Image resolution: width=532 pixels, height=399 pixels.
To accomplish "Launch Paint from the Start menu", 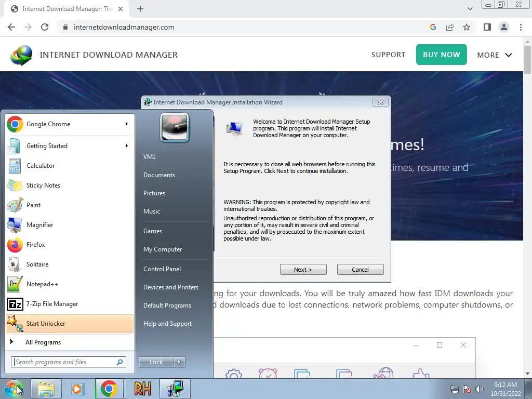I will coord(70,205).
